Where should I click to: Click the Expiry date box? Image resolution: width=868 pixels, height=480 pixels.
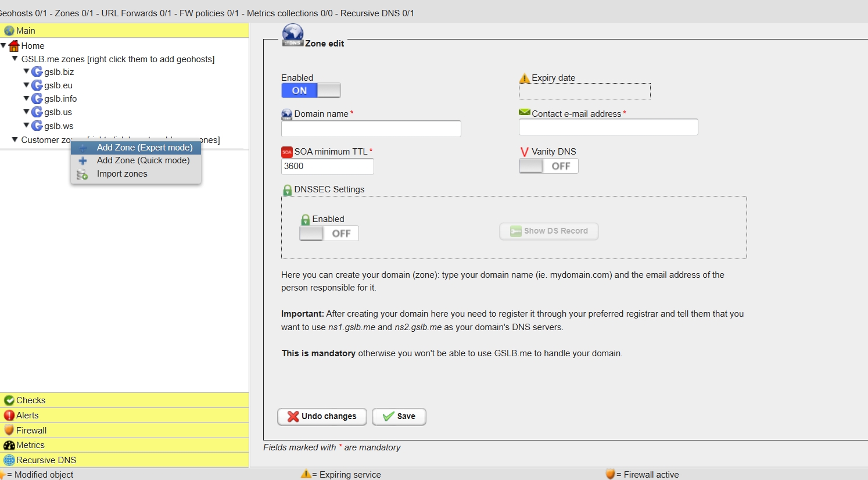coord(584,91)
